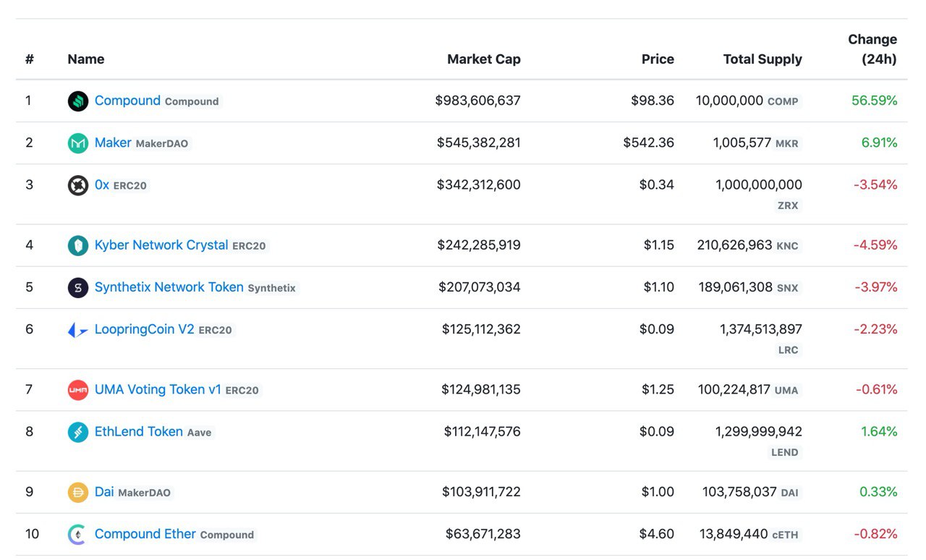Click the LoopringCoin V2 logo icon
The image size is (926, 560).
click(x=78, y=331)
